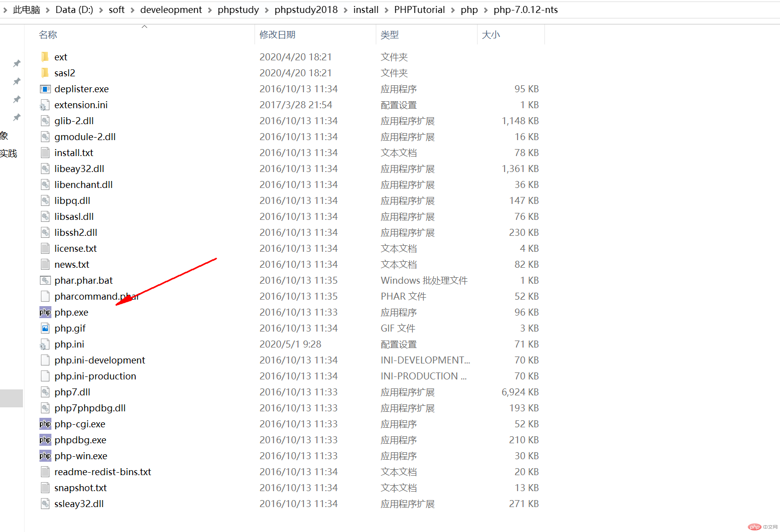Click the libenchant.dll file icon
Viewport: 780px width, 532px height.
click(45, 184)
